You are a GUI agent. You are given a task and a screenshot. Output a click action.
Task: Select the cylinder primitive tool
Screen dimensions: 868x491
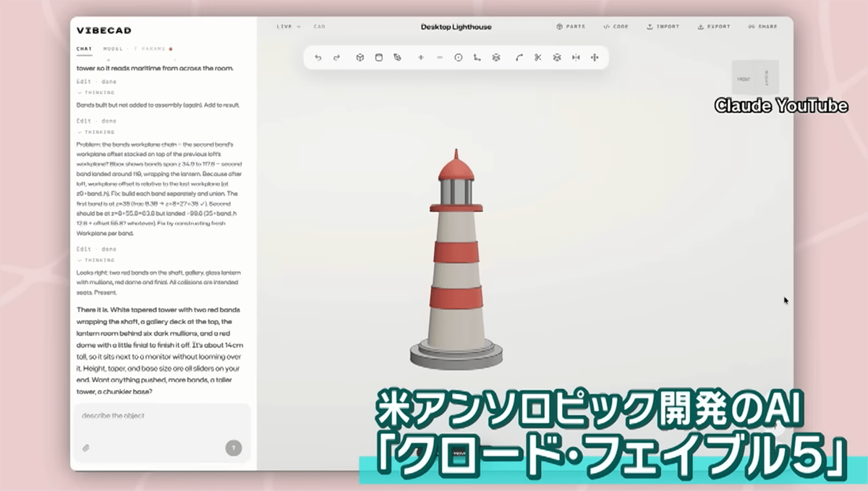(x=378, y=57)
